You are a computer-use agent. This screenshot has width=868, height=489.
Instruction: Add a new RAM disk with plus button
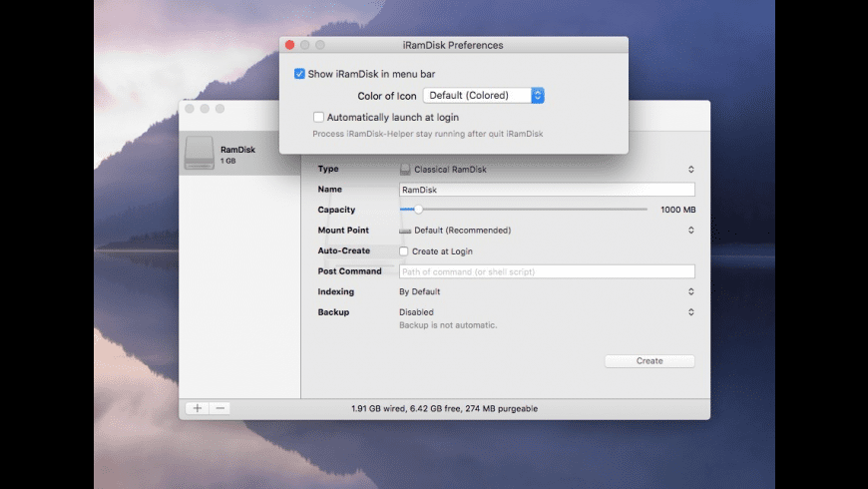pyautogui.click(x=198, y=408)
